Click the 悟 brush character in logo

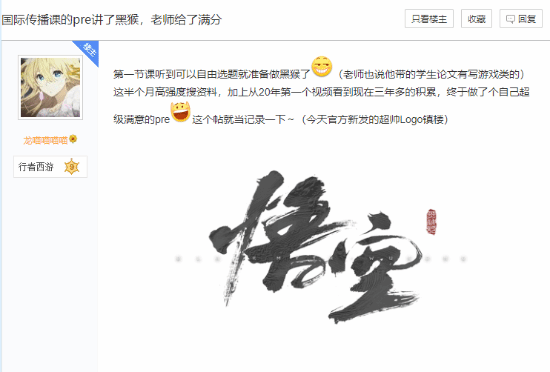(x=270, y=235)
